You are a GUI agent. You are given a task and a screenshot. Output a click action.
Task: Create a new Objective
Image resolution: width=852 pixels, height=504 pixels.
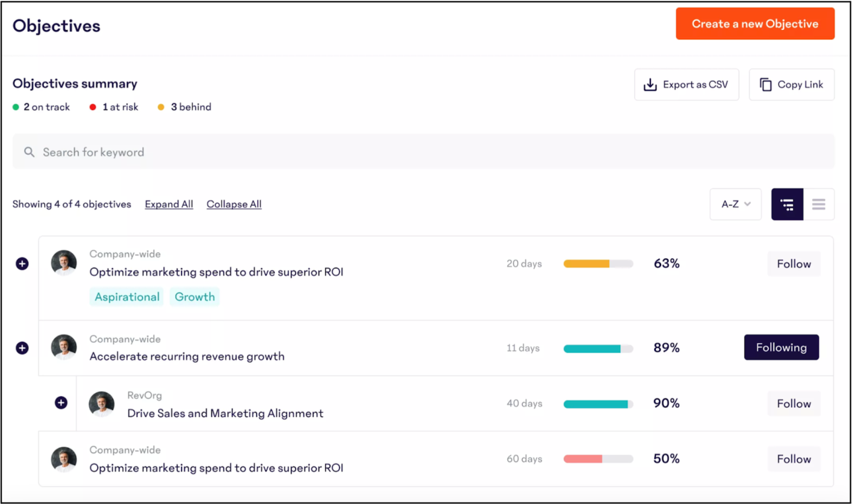[x=755, y=23]
